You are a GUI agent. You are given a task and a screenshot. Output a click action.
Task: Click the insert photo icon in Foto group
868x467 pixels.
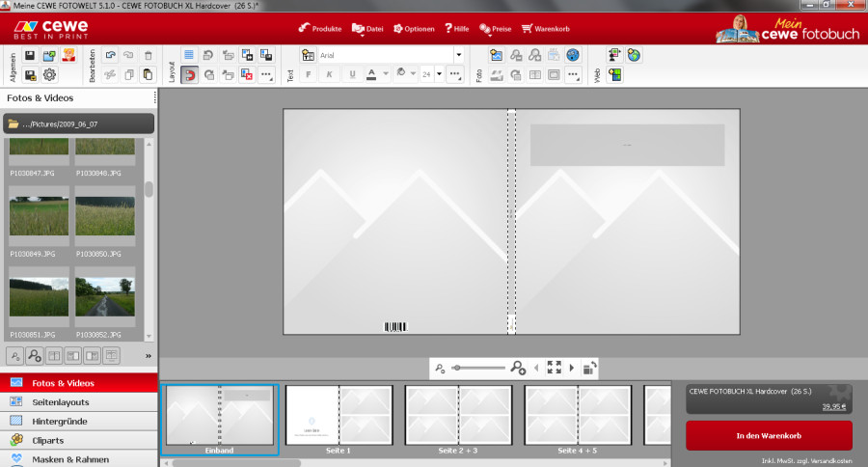click(x=496, y=56)
